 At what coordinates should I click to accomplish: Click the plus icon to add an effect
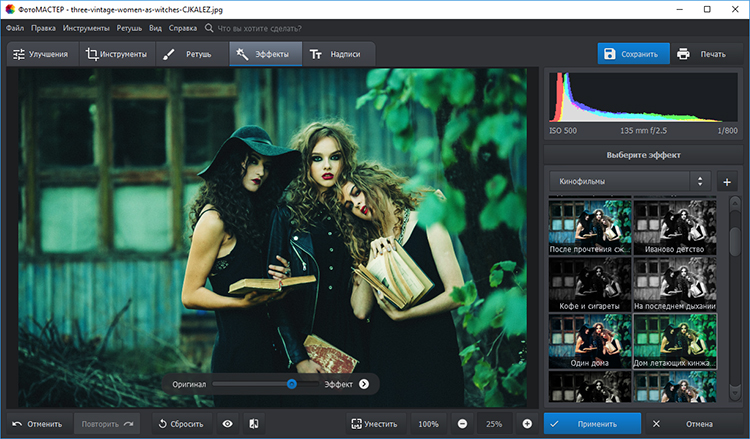pyautogui.click(x=727, y=182)
